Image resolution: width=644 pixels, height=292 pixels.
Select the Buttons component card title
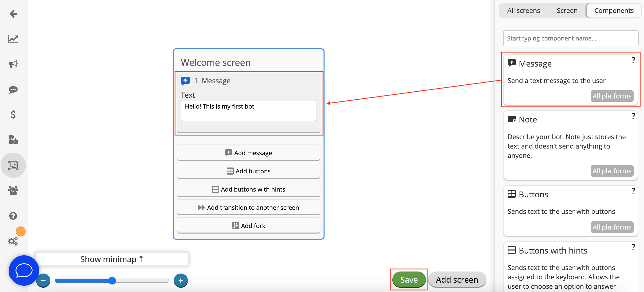point(533,194)
